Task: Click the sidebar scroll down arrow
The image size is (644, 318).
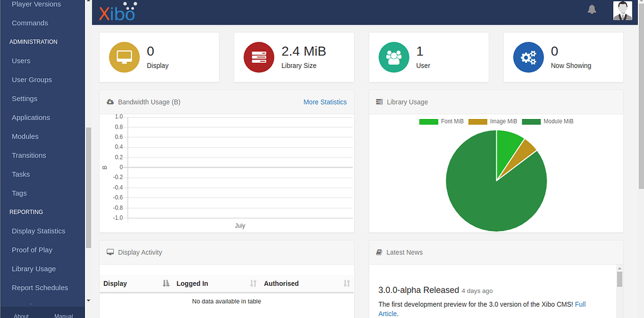Action: pos(88,301)
